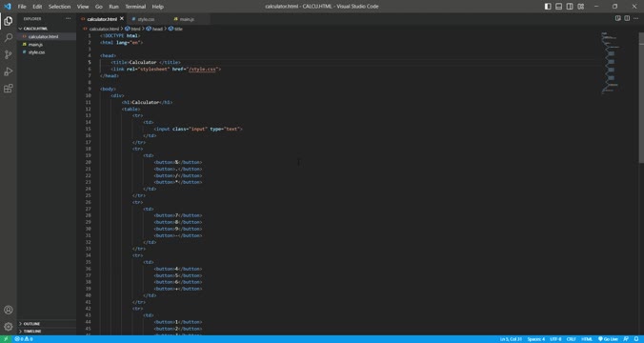
Task: Click the feedback icon in status bar
Action: tap(626, 339)
